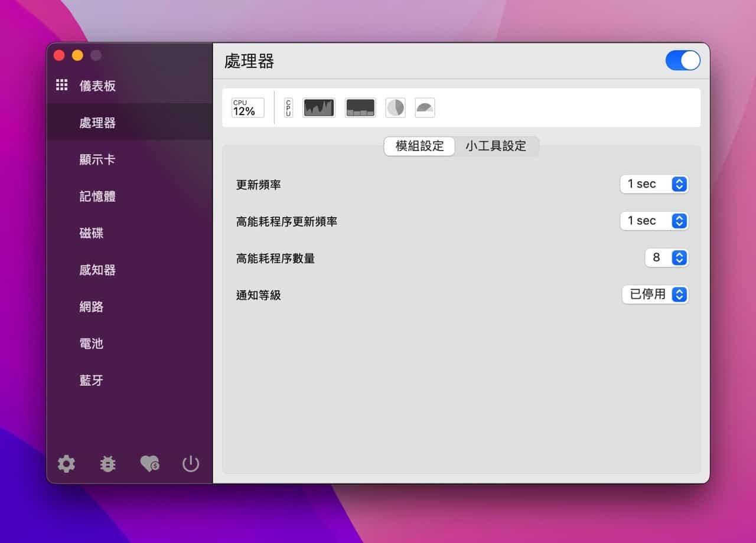The image size is (756, 543).
Task: Open the 更新頻率 dropdown
Action: point(654,184)
